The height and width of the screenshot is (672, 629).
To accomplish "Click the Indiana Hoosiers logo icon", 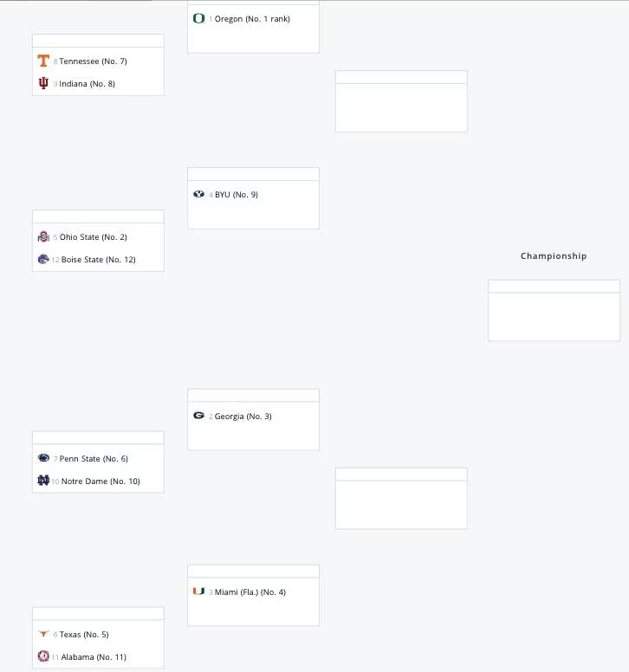I will pos(43,83).
